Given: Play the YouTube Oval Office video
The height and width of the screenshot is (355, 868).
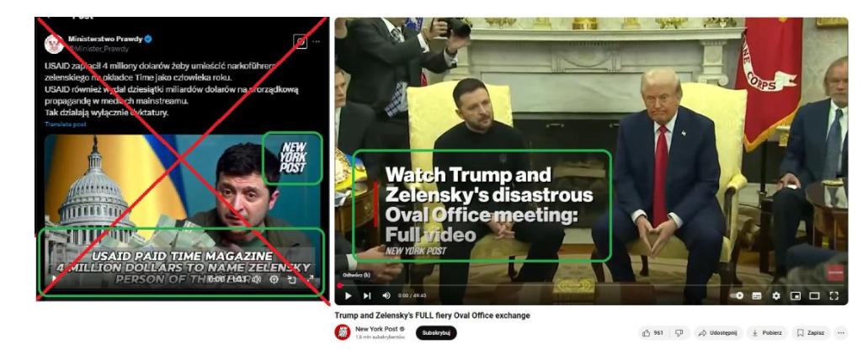Looking at the screenshot, I should pos(349,296).
